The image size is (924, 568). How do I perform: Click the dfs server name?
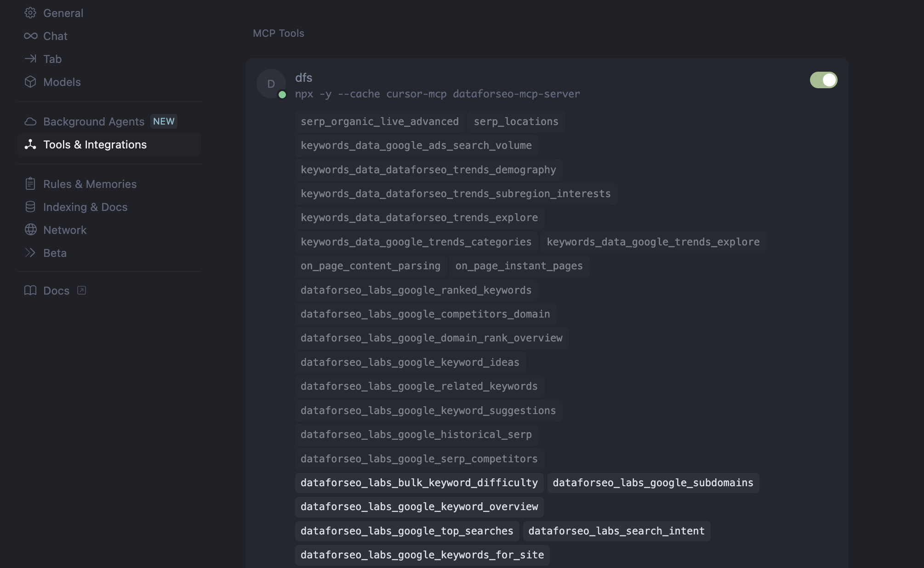point(303,78)
